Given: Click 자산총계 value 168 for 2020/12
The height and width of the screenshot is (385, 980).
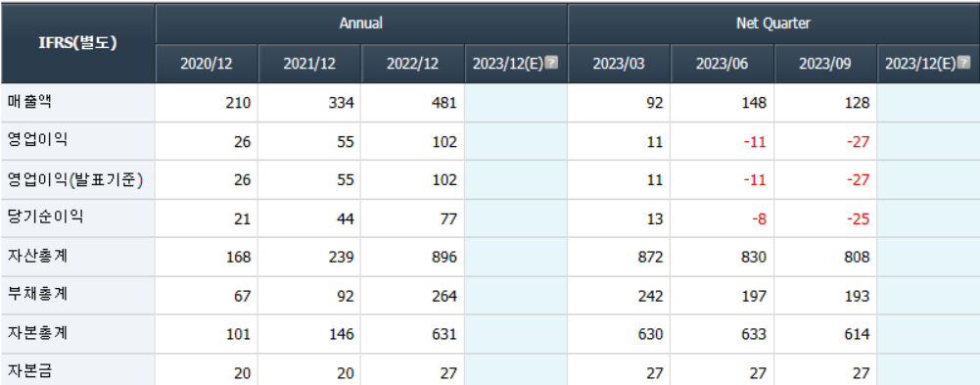Looking at the screenshot, I should [x=239, y=258].
